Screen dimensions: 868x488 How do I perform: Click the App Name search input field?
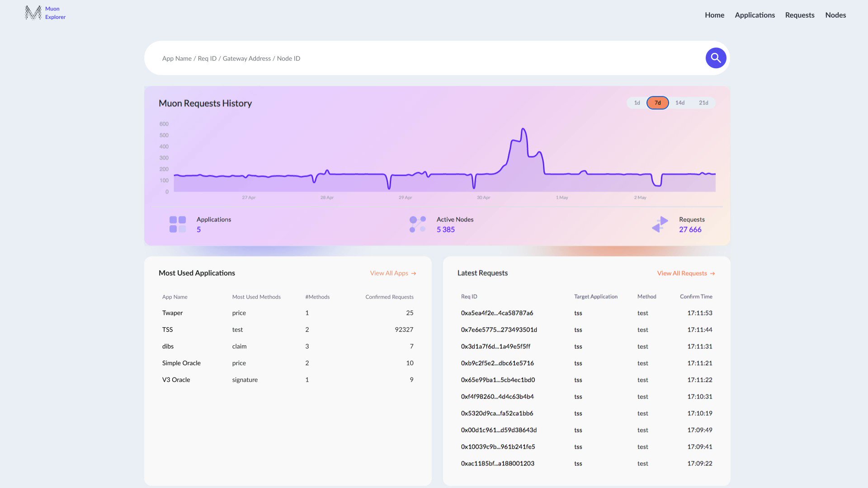click(x=316, y=58)
